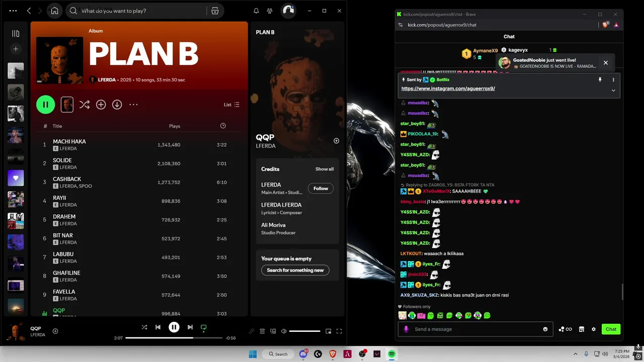This screenshot has width=644, height=362.
Task: Focus Send a message field in Kick chat
Action: click(x=475, y=329)
